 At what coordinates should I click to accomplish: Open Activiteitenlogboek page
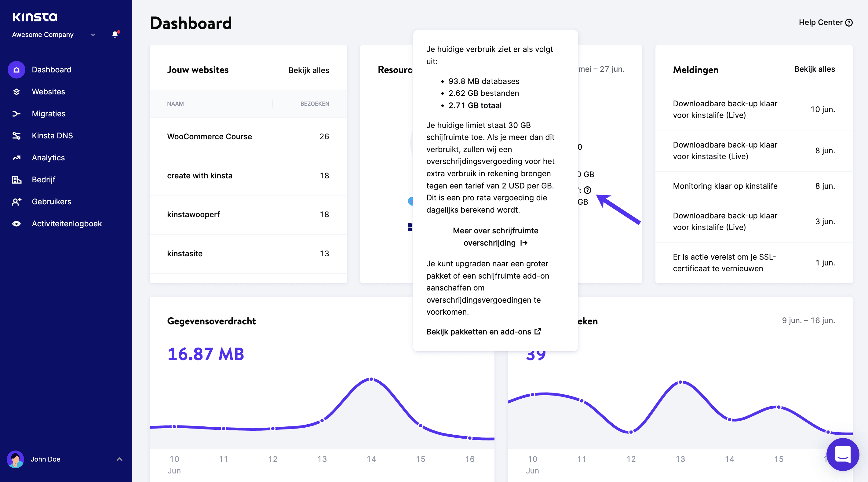(x=67, y=224)
